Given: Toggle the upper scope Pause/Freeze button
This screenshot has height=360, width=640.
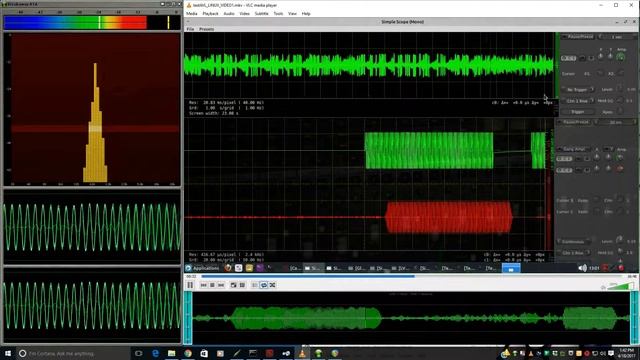Looking at the screenshot, I should tap(578, 37).
